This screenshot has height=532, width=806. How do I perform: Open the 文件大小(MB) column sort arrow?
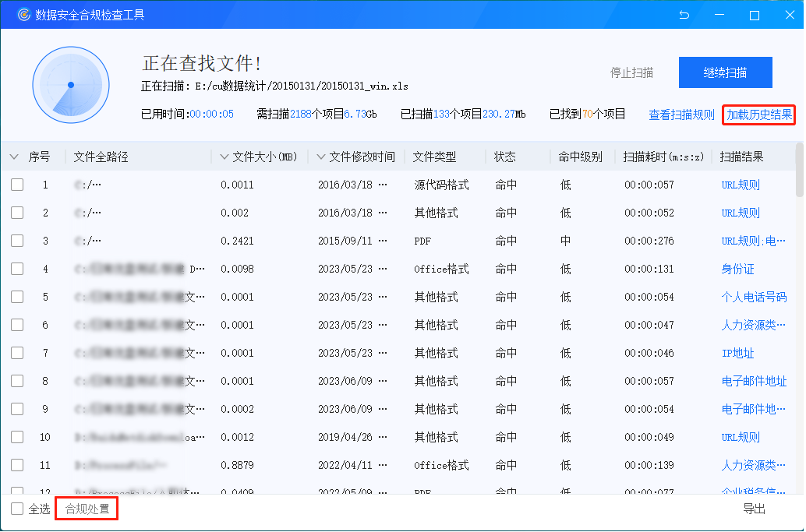pos(224,157)
